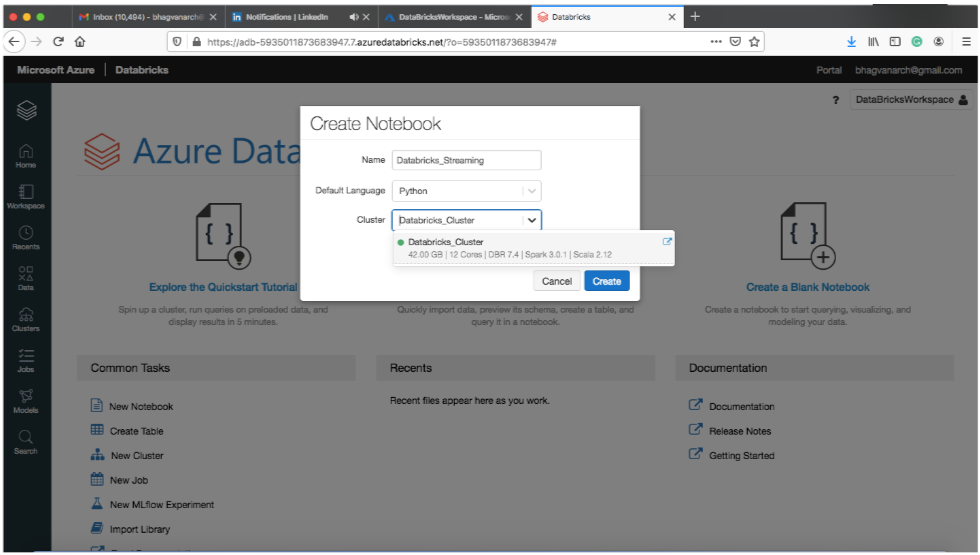This screenshot has width=980, height=555.
Task: Click the browser forward arrow
Action: click(x=37, y=42)
